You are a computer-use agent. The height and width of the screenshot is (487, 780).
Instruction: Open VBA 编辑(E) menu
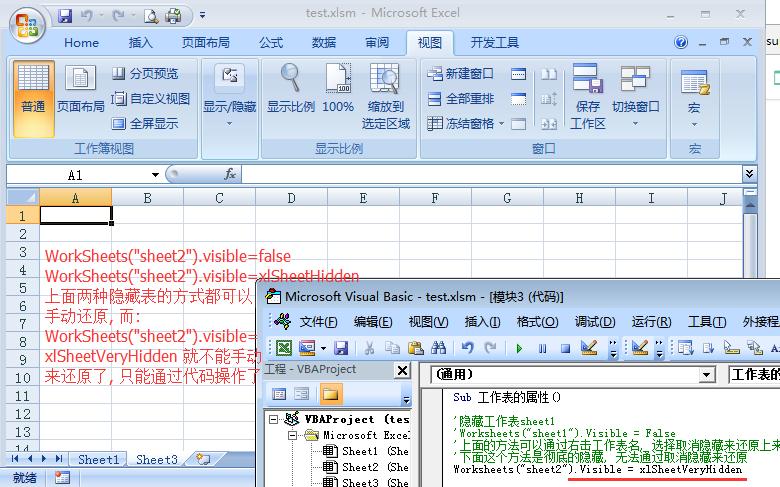click(373, 322)
